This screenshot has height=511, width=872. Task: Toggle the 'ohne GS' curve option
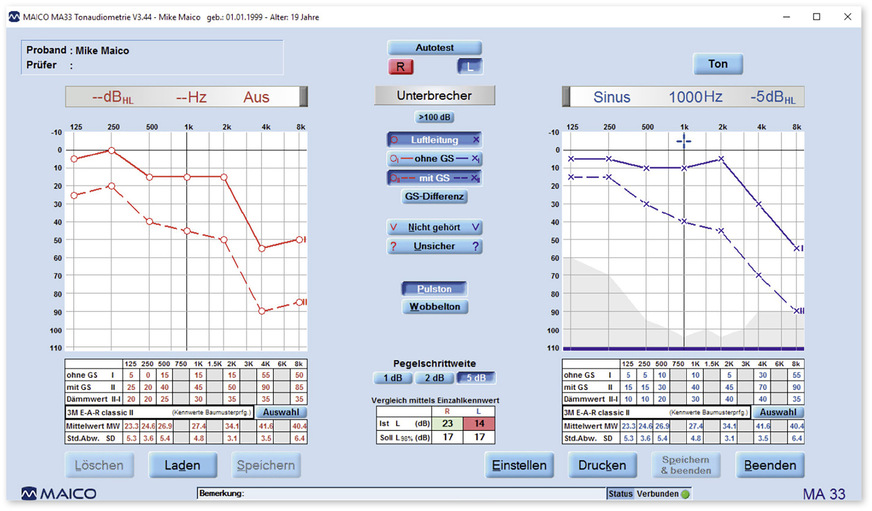(x=435, y=159)
